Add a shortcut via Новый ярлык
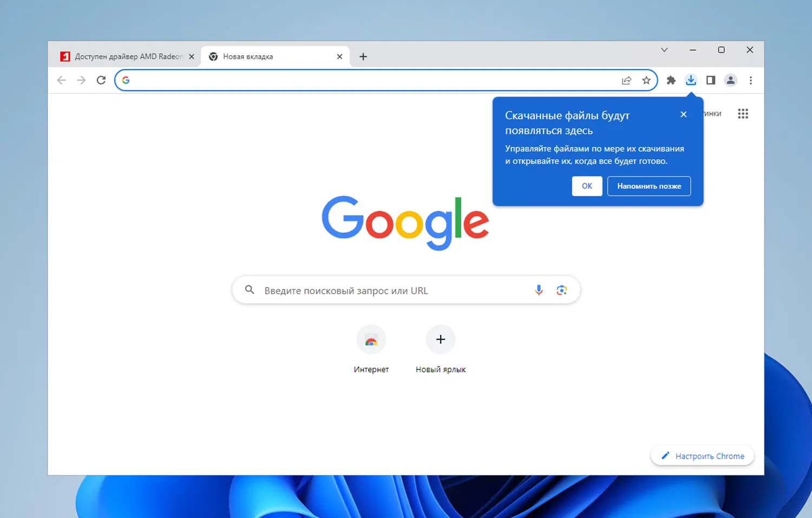 [441, 349]
